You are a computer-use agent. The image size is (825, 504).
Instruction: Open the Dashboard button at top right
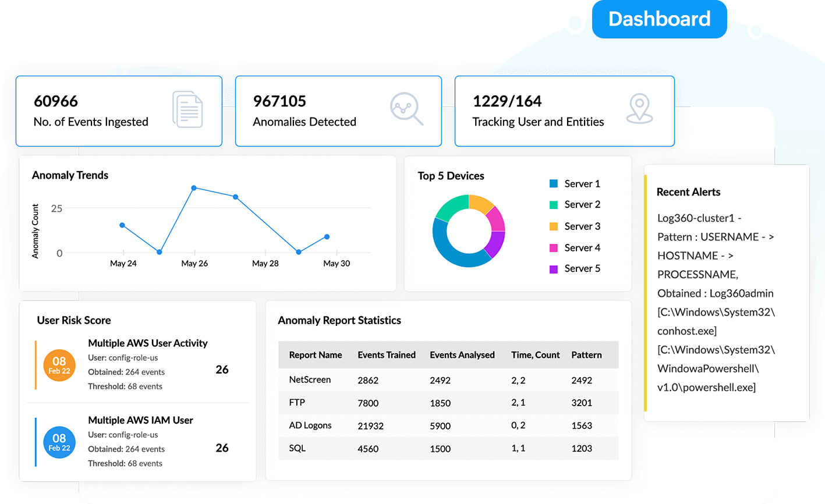coord(658,19)
